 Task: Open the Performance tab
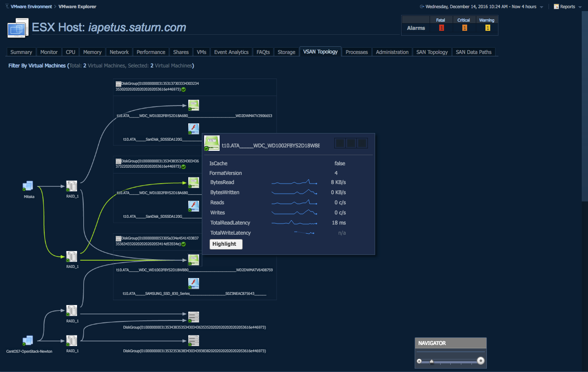(151, 52)
